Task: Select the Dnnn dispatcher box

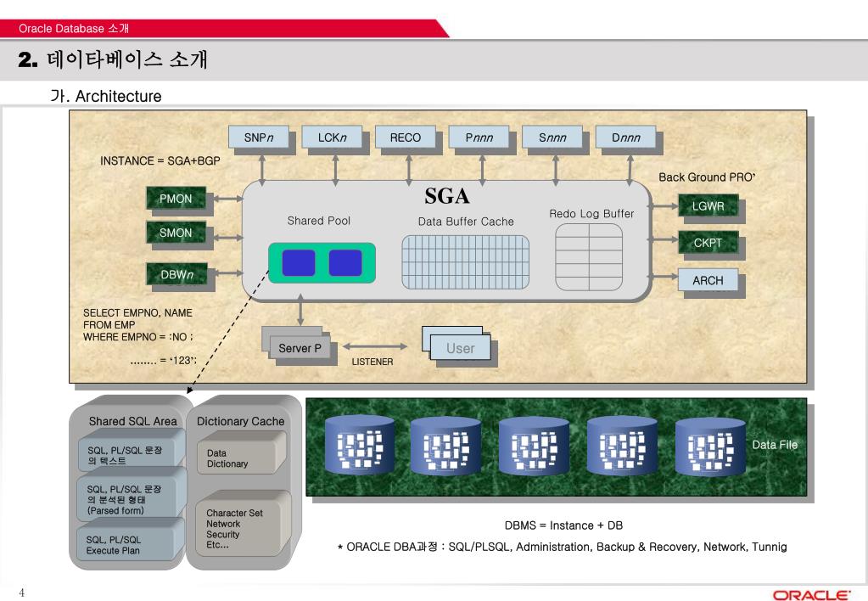Action: point(625,138)
